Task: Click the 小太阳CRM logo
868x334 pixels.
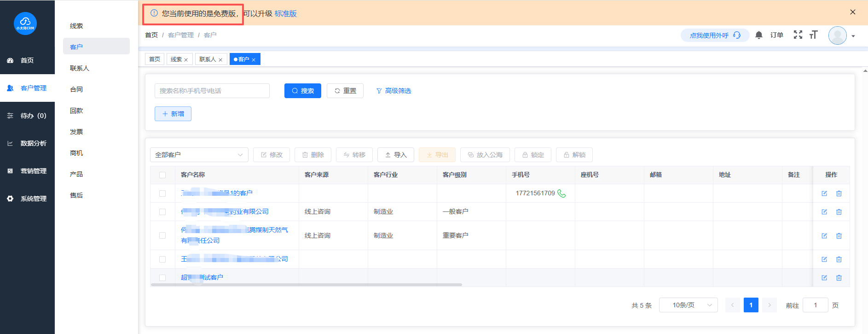Action: point(25,23)
